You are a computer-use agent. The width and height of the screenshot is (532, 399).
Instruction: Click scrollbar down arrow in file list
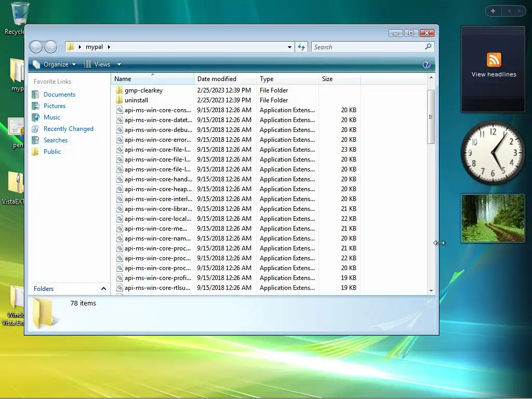[x=431, y=291]
